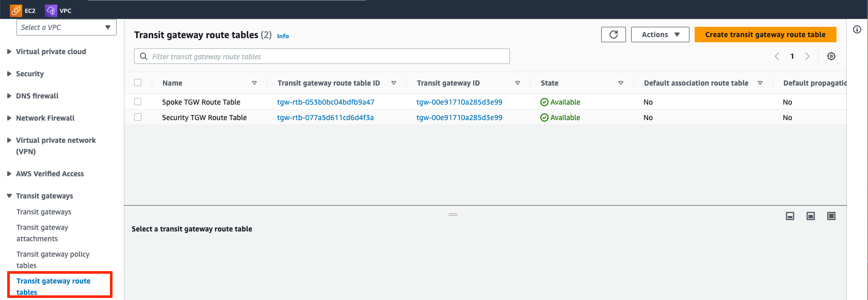868x300 pixels.
Task: Toggle the select-all checkbox in table header
Action: [x=138, y=82]
